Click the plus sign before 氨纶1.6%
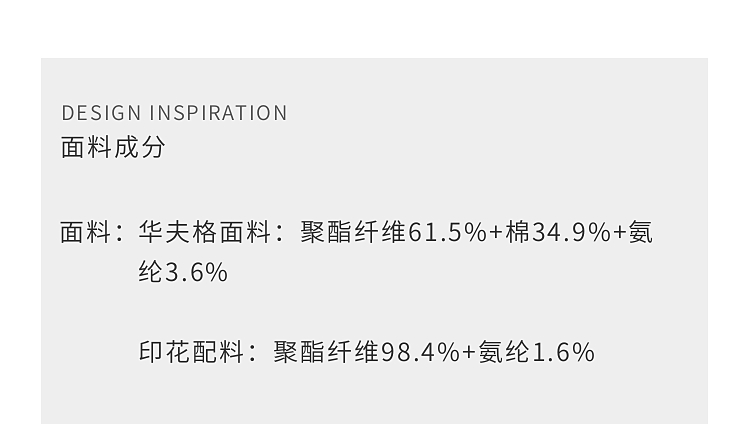The image size is (750, 424). [469, 352]
